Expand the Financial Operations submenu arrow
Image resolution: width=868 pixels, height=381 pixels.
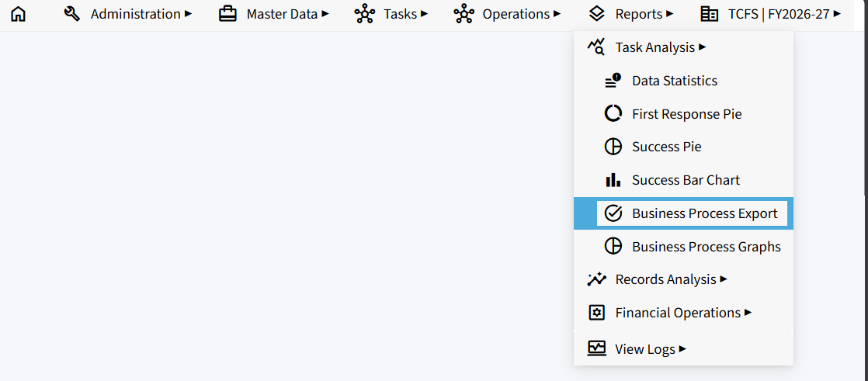click(748, 313)
